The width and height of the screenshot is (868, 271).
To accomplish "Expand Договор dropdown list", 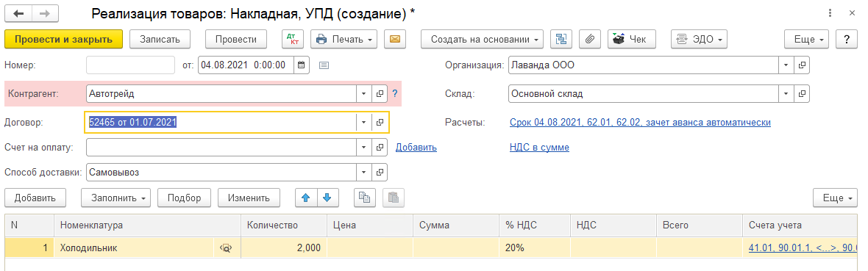I will pos(364,122).
